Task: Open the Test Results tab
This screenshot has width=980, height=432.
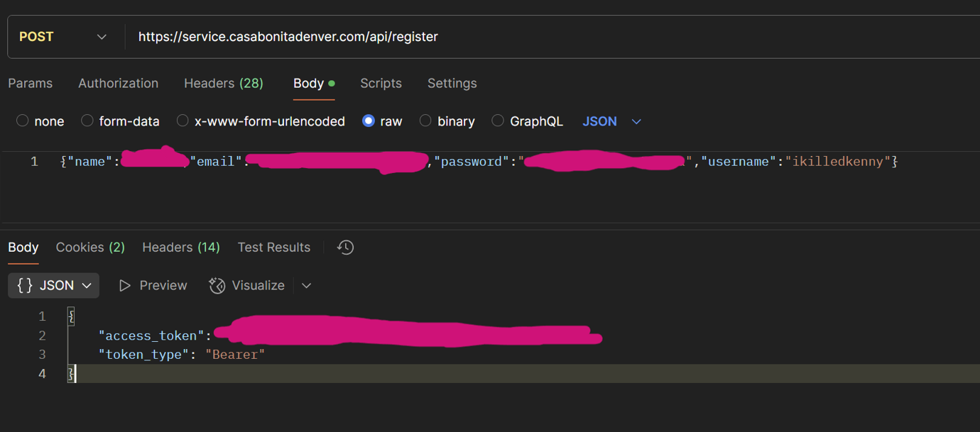Action: tap(274, 247)
